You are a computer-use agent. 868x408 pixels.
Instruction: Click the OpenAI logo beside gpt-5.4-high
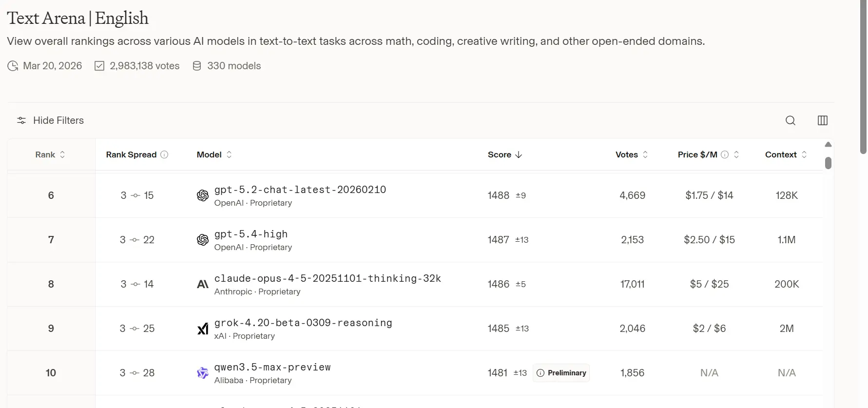point(203,240)
